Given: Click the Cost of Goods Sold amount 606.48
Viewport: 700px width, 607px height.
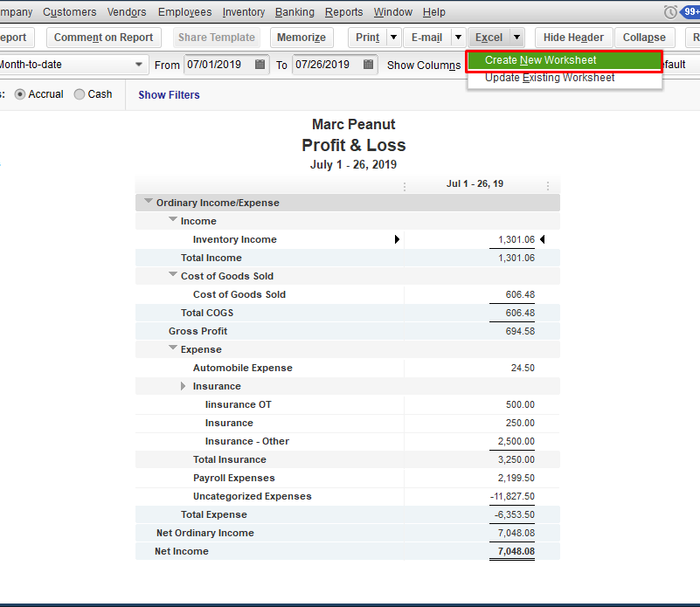Looking at the screenshot, I should [520, 294].
